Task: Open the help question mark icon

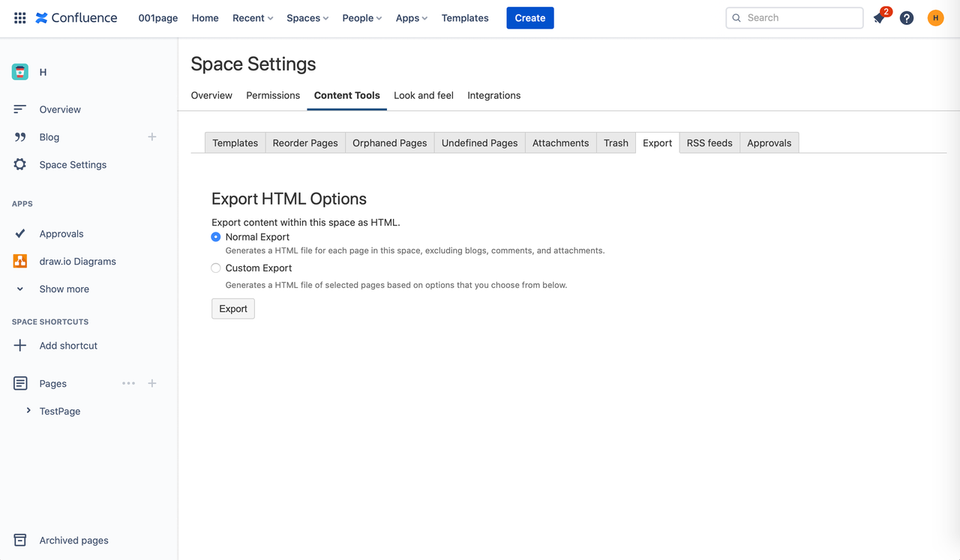Action: [907, 18]
